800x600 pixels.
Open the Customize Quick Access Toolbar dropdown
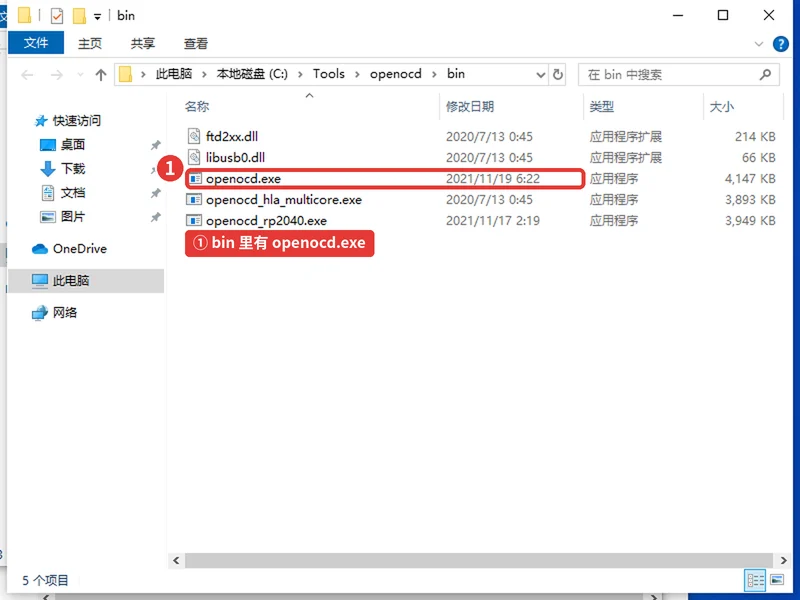point(97,17)
